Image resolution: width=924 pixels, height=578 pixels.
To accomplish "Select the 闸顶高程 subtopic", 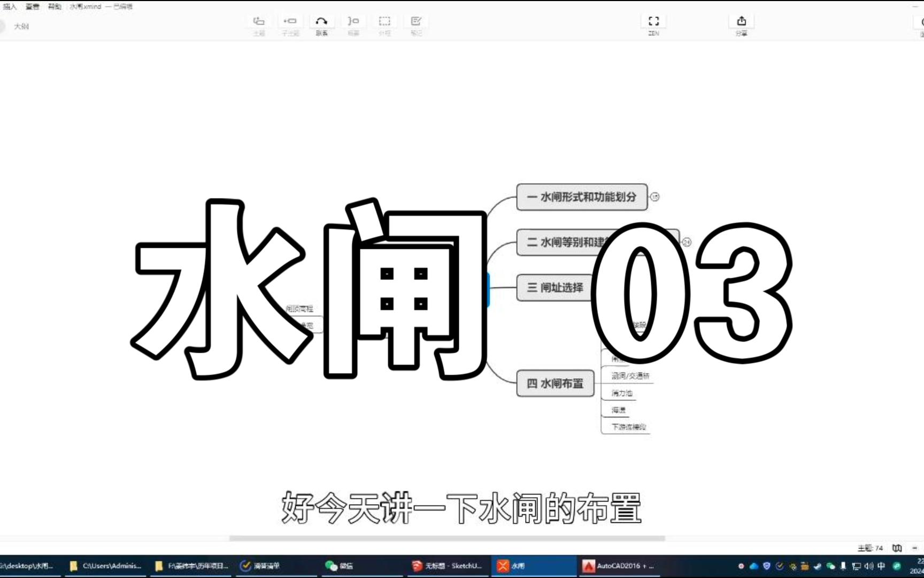I will pyautogui.click(x=299, y=309).
